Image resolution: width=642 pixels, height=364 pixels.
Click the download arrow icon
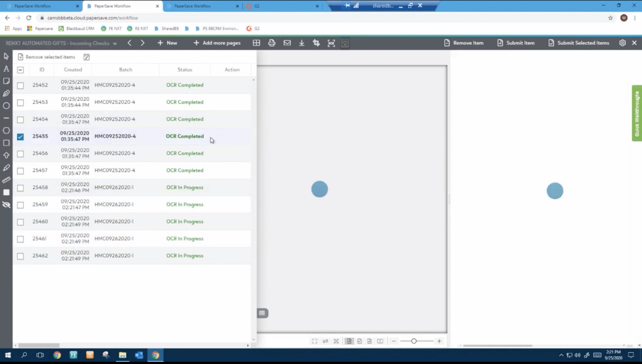coord(302,43)
